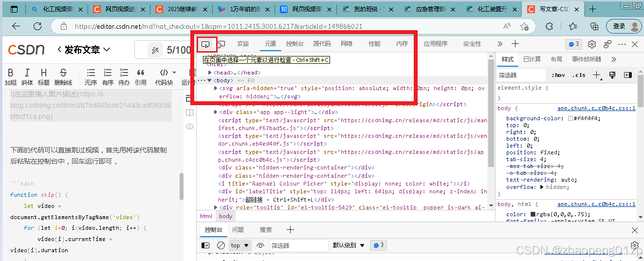Toggle device emulation icon in DevTools
644x261 pixels.
(x=221, y=44)
